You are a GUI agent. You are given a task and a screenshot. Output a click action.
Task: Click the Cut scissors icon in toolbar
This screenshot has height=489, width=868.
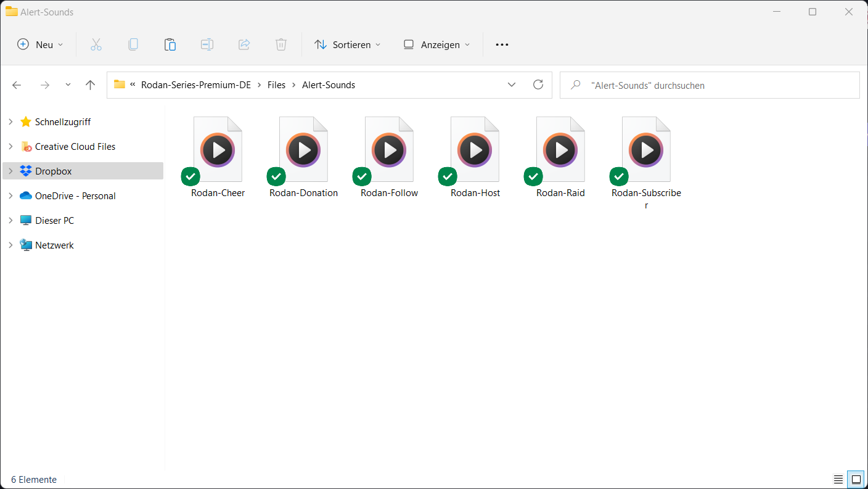96,44
